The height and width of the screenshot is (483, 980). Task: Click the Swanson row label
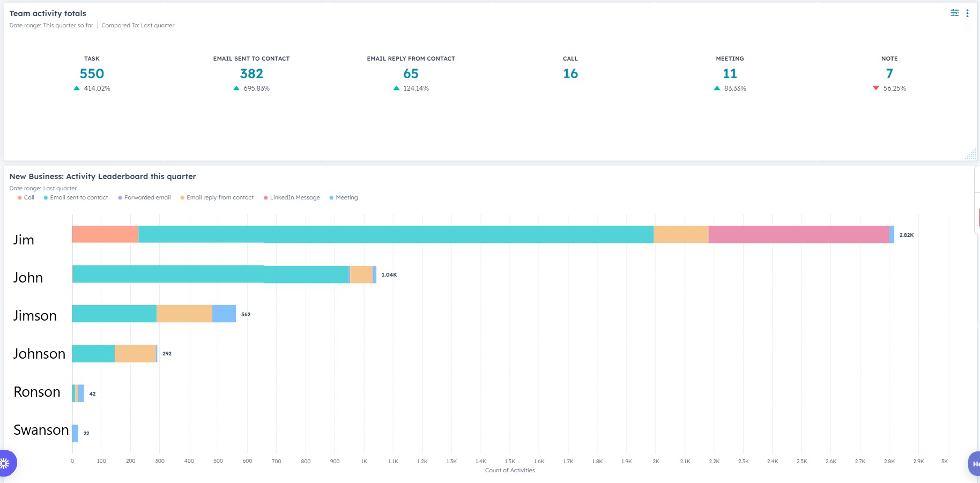coord(41,430)
